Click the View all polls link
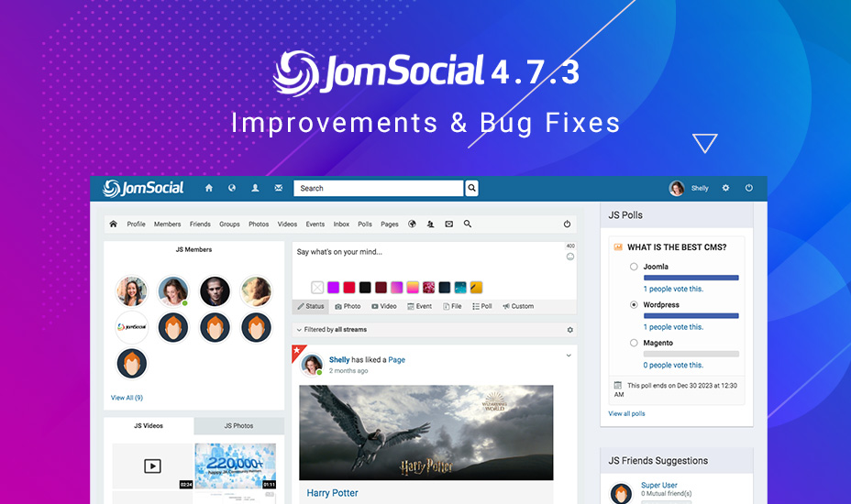The image size is (851, 504). (x=627, y=413)
